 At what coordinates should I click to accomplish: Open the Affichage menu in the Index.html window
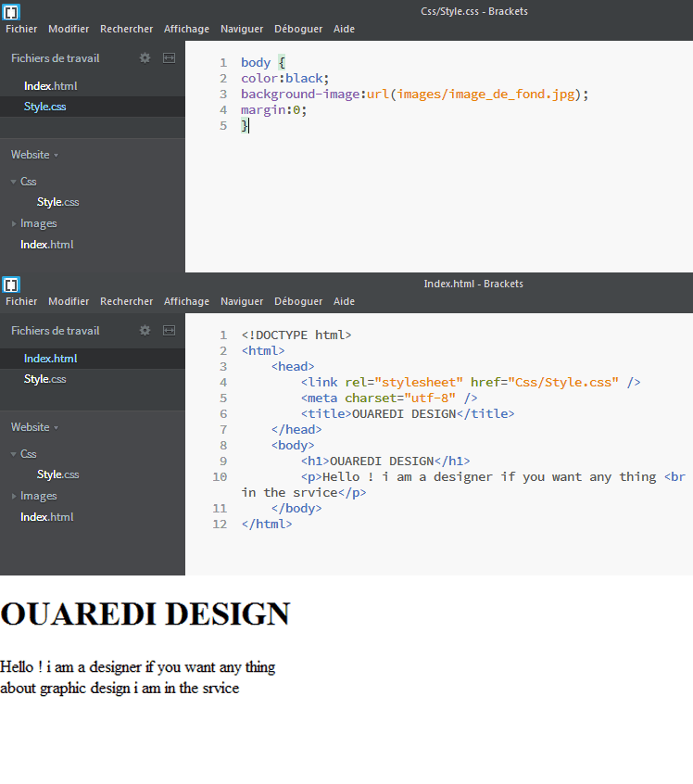pos(186,301)
